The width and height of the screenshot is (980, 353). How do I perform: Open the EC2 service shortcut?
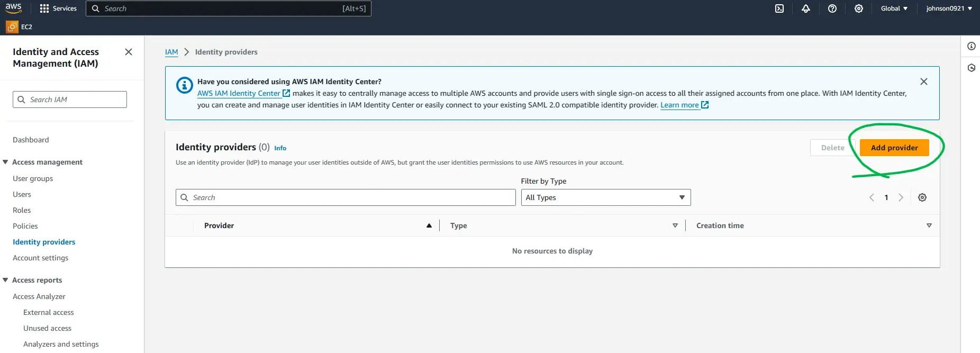click(19, 26)
